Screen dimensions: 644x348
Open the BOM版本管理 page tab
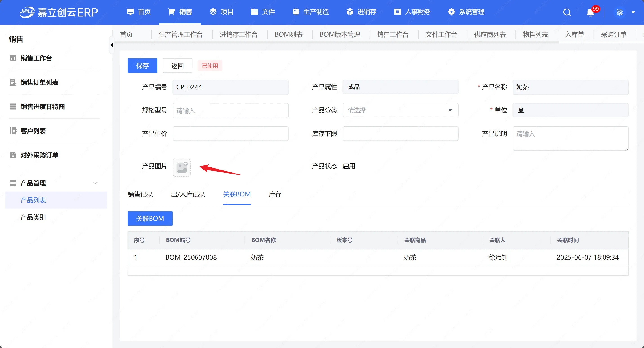point(340,34)
